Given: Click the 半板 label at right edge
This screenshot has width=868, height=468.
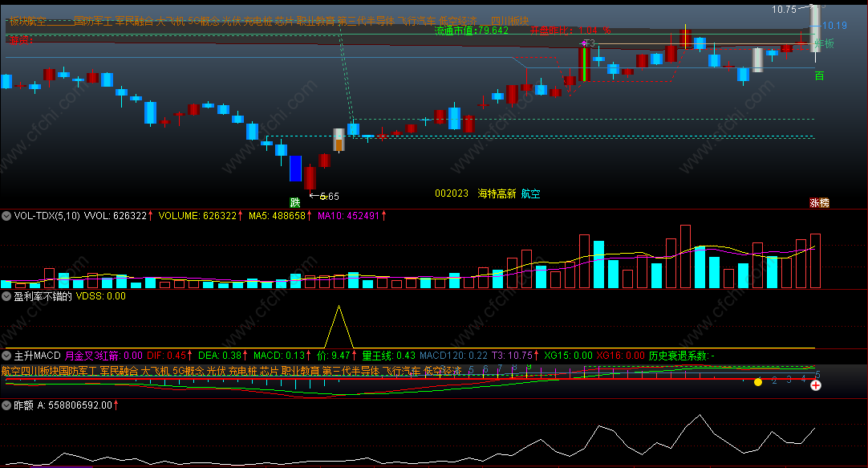Looking at the screenshot, I should pyautogui.click(x=824, y=43).
